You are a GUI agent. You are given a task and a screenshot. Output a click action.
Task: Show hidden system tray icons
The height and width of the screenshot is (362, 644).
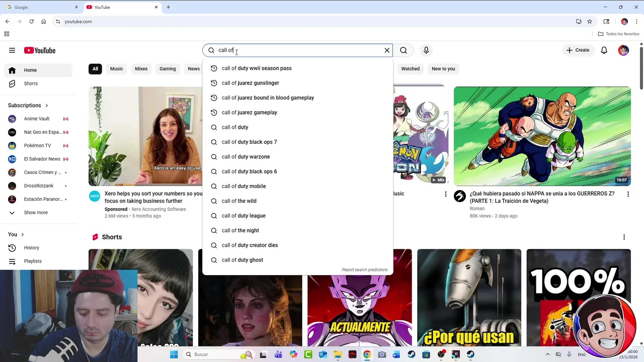click(548, 354)
